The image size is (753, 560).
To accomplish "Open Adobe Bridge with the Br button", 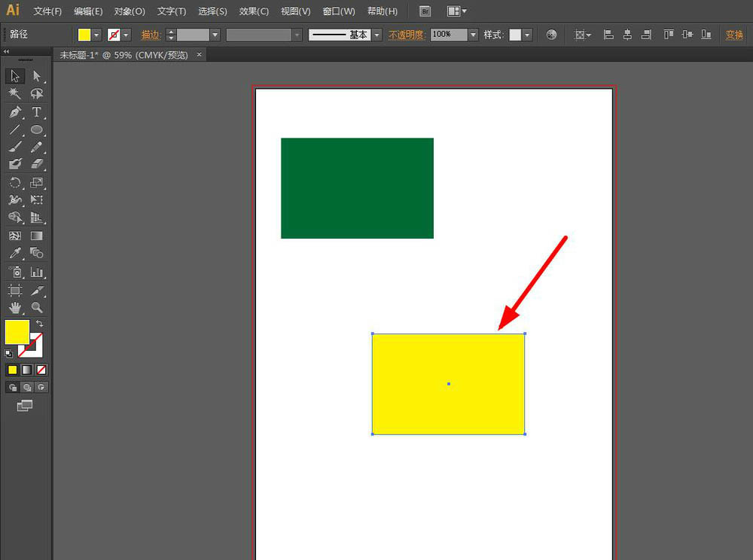I will (x=425, y=11).
